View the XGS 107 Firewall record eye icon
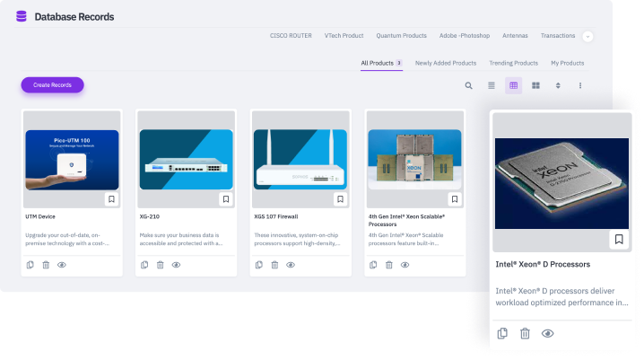The height and width of the screenshot is (360, 644). [291, 265]
